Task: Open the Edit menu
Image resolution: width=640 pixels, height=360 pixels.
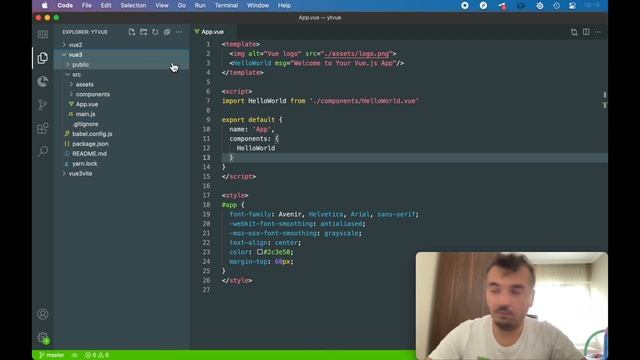Action: pyautogui.click(x=106, y=5)
